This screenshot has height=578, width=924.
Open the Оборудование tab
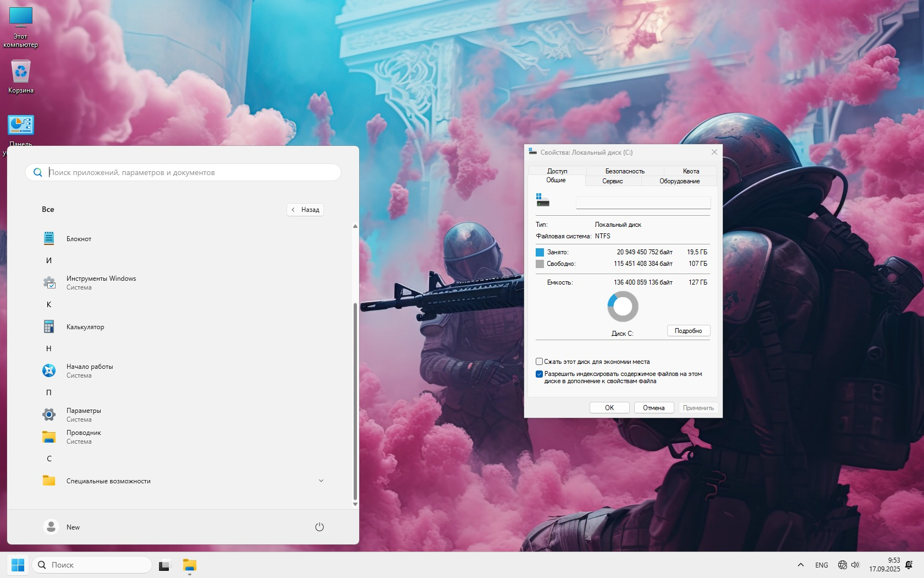point(680,181)
